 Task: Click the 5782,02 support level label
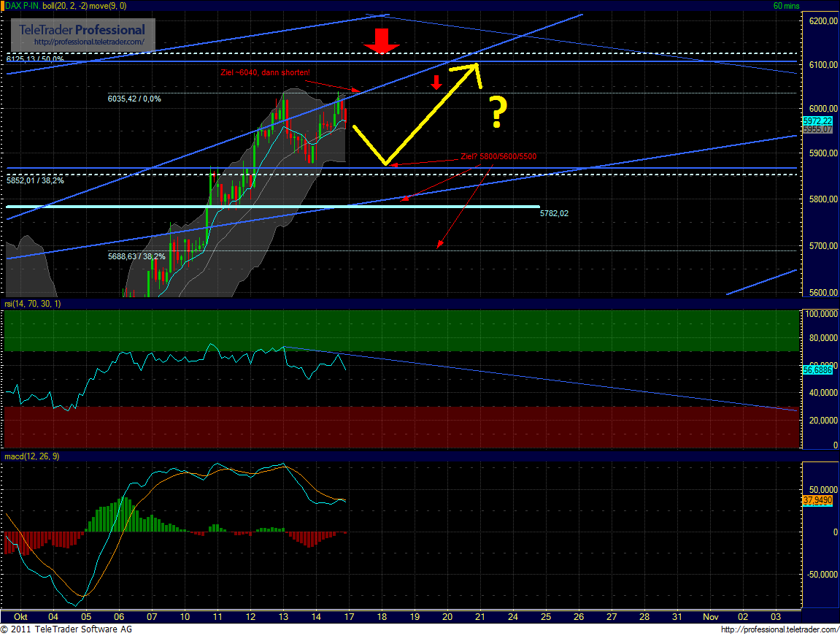(x=554, y=213)
